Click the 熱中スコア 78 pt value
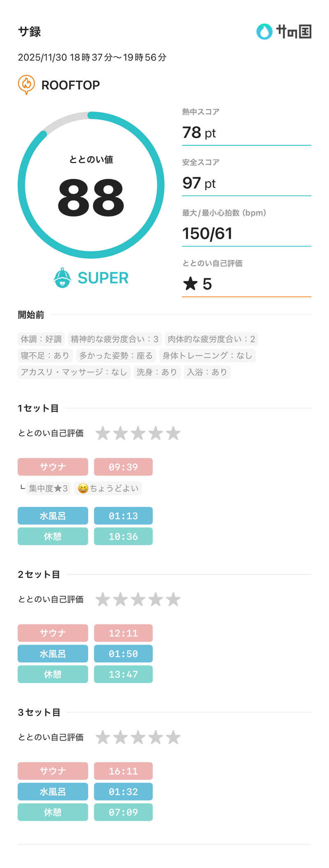 (x=199, y=132)
